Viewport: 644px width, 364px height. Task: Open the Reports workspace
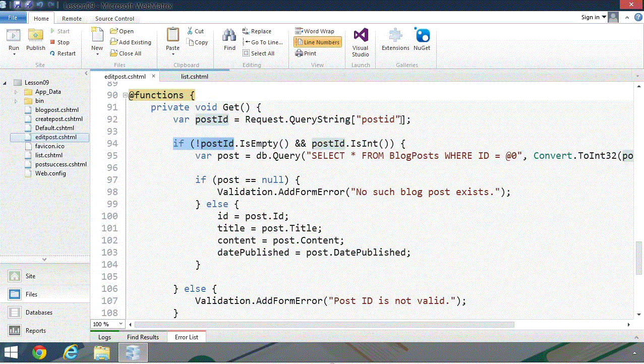(x=45, y=331)
